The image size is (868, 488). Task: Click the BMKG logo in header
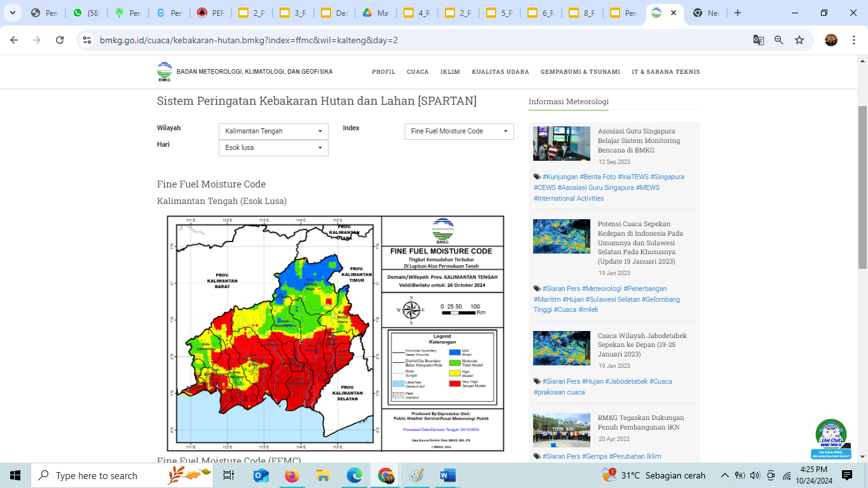[165, 72]
